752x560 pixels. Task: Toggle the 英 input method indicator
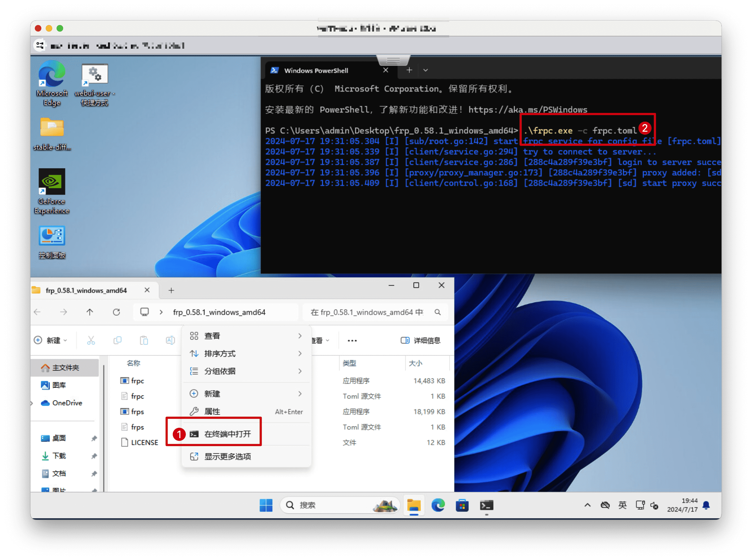coord(622,505)
